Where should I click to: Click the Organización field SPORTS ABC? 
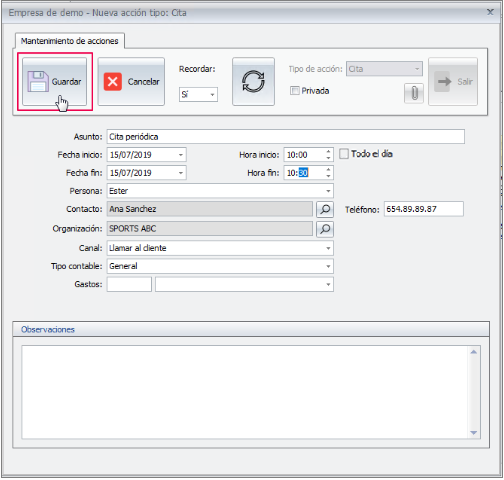(x=210, y=229)
